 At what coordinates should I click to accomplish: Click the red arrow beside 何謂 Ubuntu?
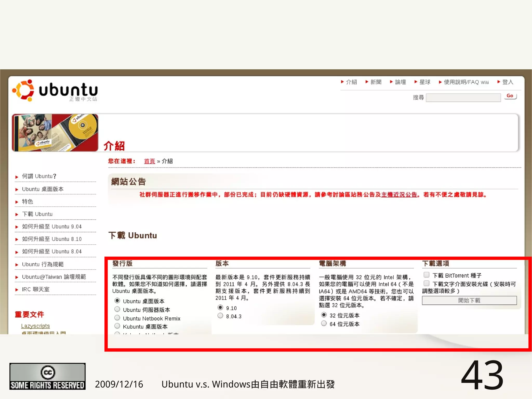17,177
